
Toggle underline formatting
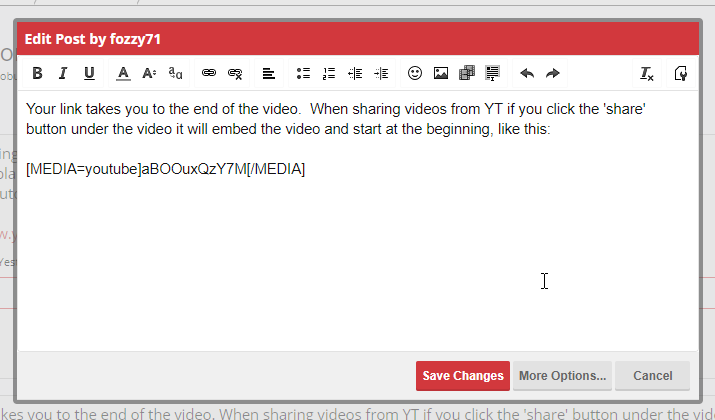click(x=89, y=73)
